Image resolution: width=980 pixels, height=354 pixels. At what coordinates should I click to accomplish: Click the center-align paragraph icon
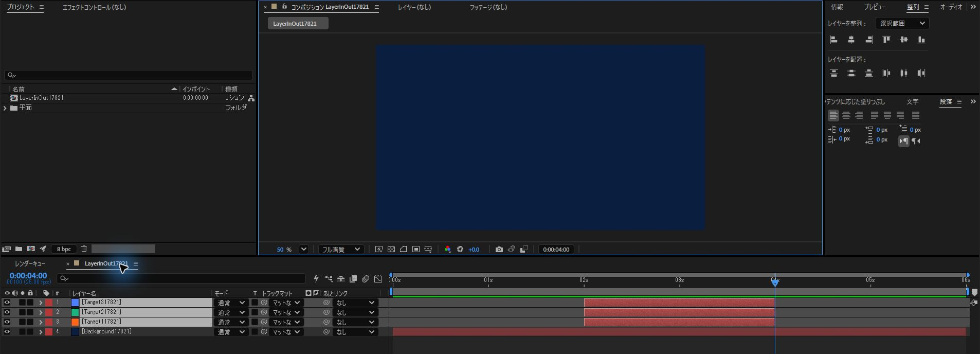click(x=846, y=115)
